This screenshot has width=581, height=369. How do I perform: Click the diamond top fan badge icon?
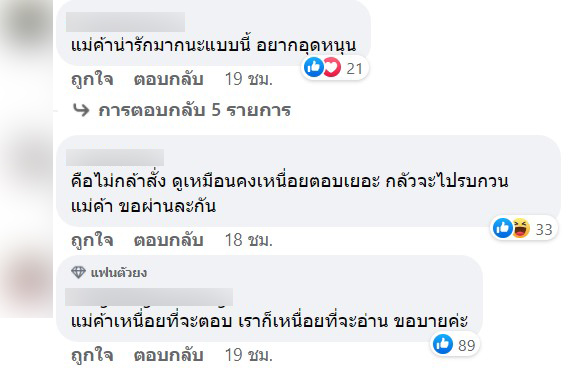coord(78,273)
